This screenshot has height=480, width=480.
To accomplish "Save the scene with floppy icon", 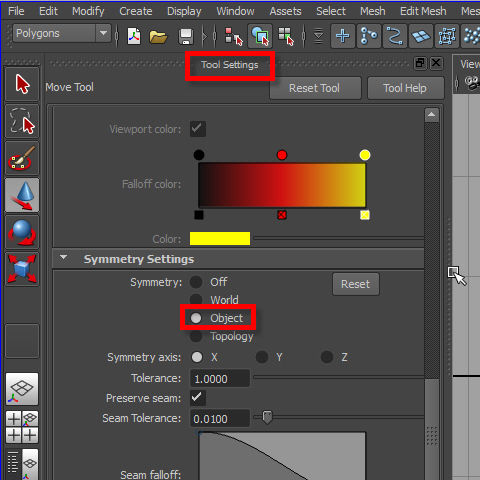I will coord(186,36).
